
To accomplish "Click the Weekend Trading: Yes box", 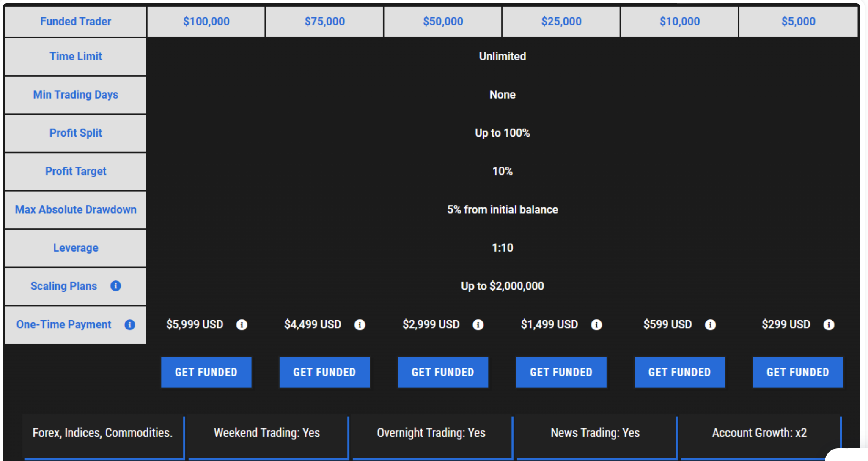I will pyautogui.click(x=268, y=437).
